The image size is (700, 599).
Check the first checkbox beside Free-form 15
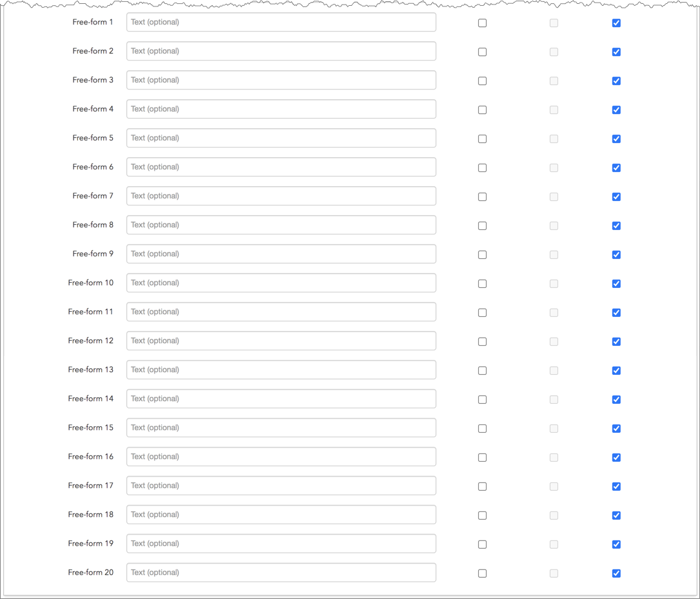point(482,429)
